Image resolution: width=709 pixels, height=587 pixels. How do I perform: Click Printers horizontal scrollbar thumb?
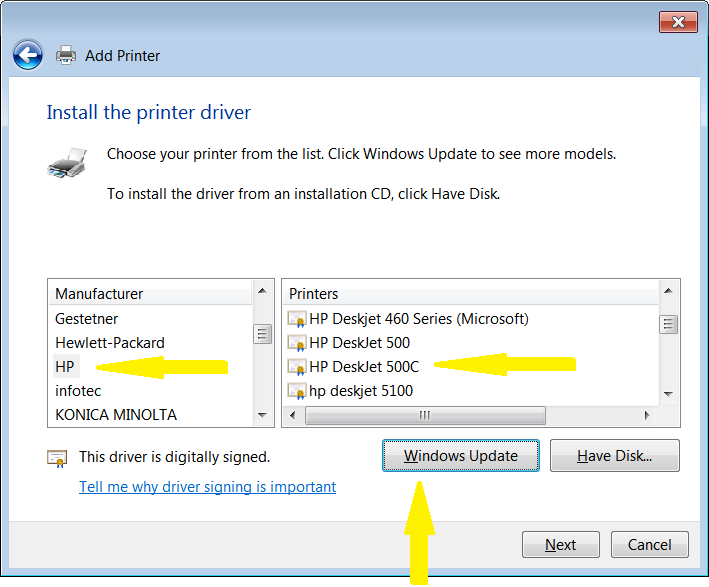pos(425,415)
